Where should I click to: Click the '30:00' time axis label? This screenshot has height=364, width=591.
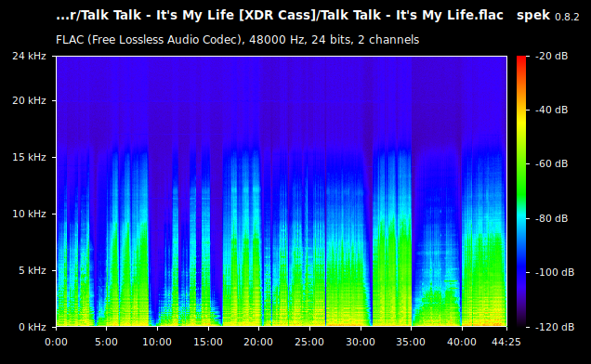360,342
